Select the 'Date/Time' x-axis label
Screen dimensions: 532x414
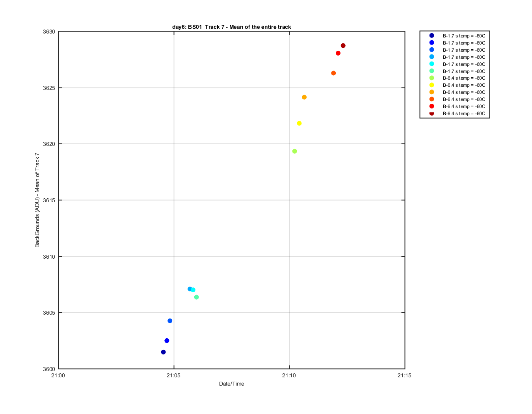pyautogui.click(x=232, y=384)
